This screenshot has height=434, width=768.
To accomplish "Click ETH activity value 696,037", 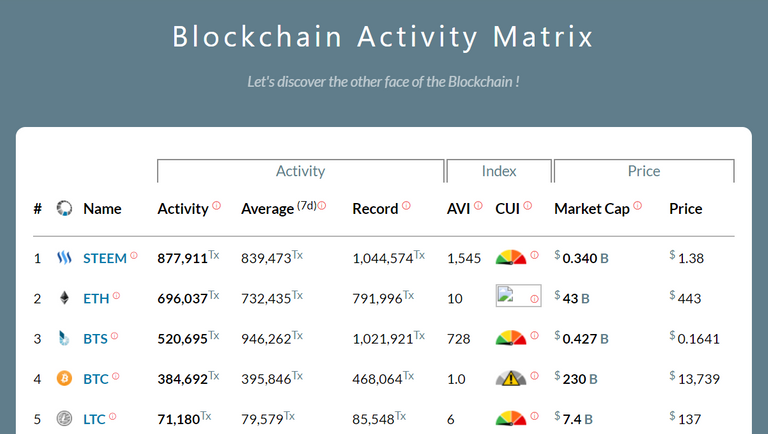I will pos(183,298).
